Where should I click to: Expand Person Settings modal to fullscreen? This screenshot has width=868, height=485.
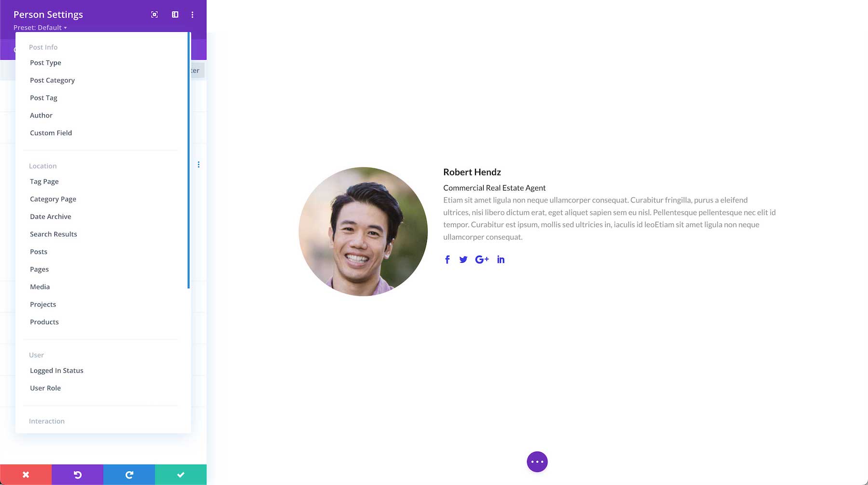click(154, 14)
